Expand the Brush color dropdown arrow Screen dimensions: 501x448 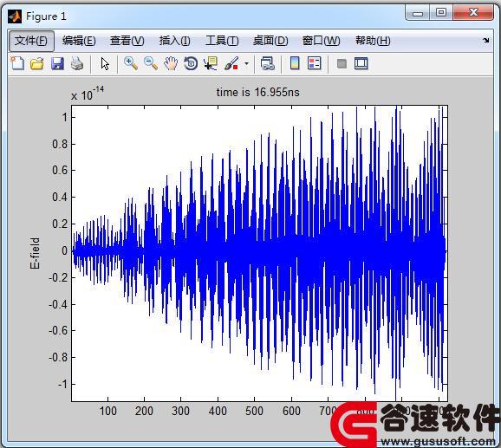(x=246, y=63)
